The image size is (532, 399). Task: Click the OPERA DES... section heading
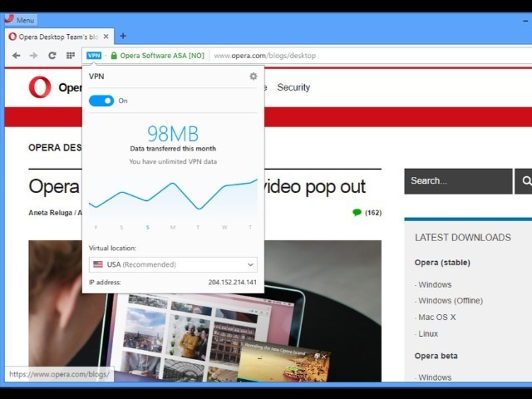pyautogui.click(x=55, y=148)
